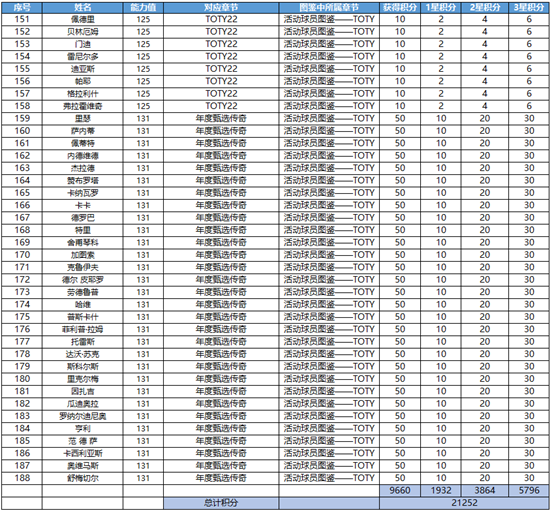This screenshot has width=554, height=513.
Task: Click 3-star points 30 in row 188
Action: coord(529,478)
